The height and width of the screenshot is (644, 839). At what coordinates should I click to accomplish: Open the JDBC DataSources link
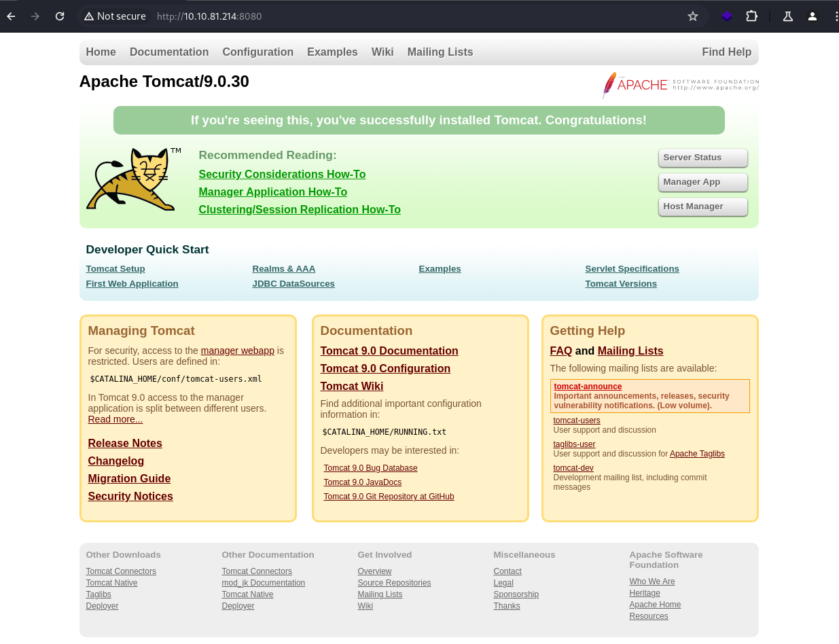coord(293,284)
